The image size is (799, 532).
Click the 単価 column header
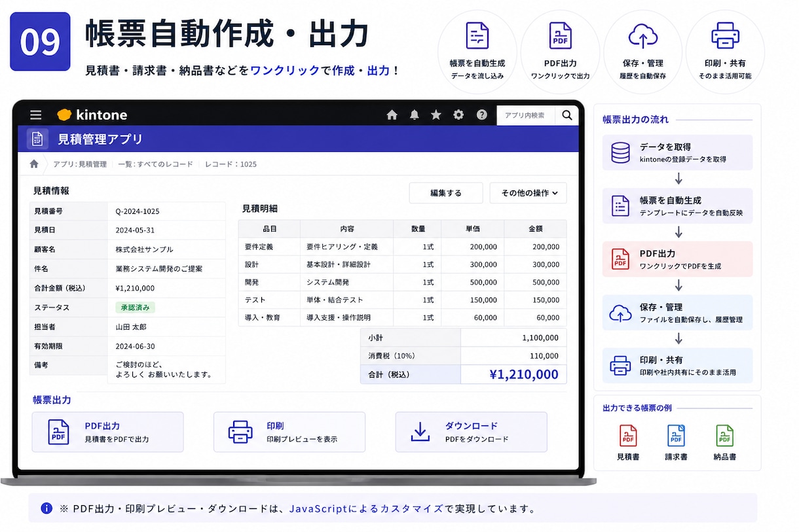[x=473, y=229]
